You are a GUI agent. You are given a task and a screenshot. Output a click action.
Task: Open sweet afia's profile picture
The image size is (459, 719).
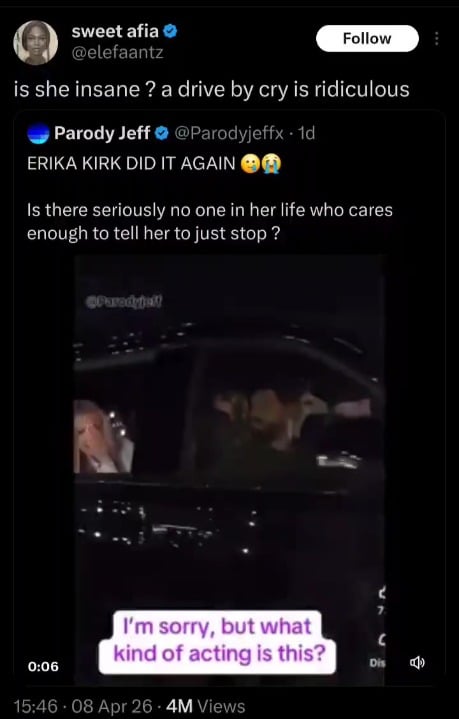pyautogui.click(x=36, y=43)
